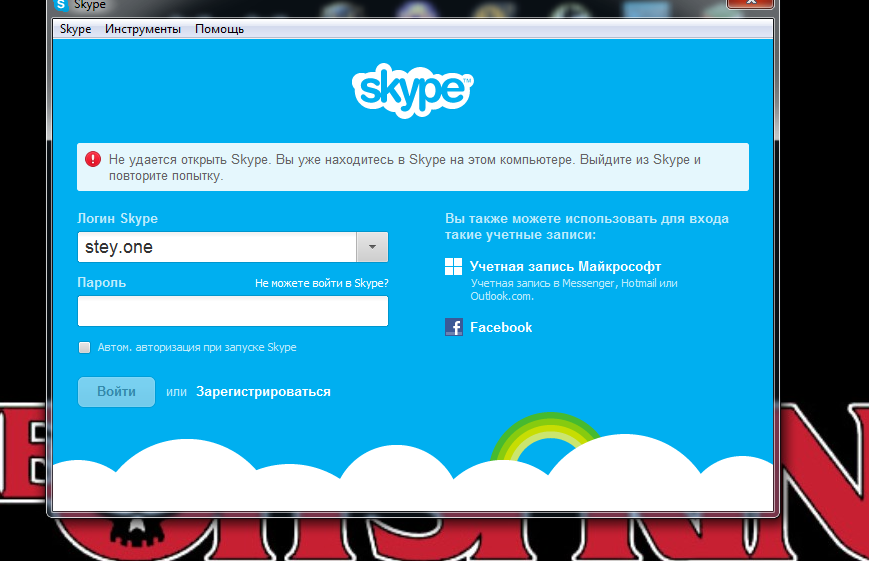869x561 pixels.
Task: Open the Skype menu in the menu bar
Action: point(75,29)
